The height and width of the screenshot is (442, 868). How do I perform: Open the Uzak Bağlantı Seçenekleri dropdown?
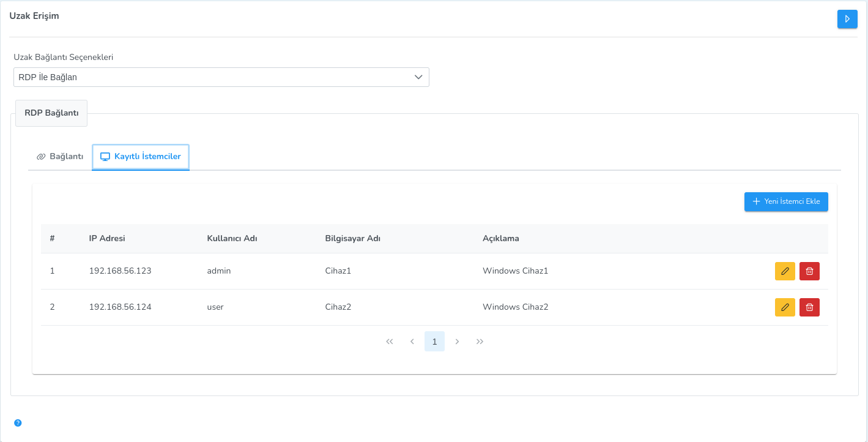[x=221, y=77]
